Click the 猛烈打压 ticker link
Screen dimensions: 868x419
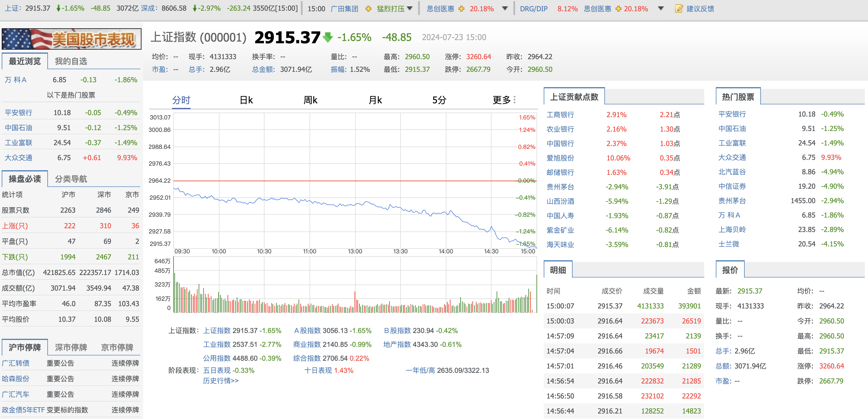(x=390, y=9)
